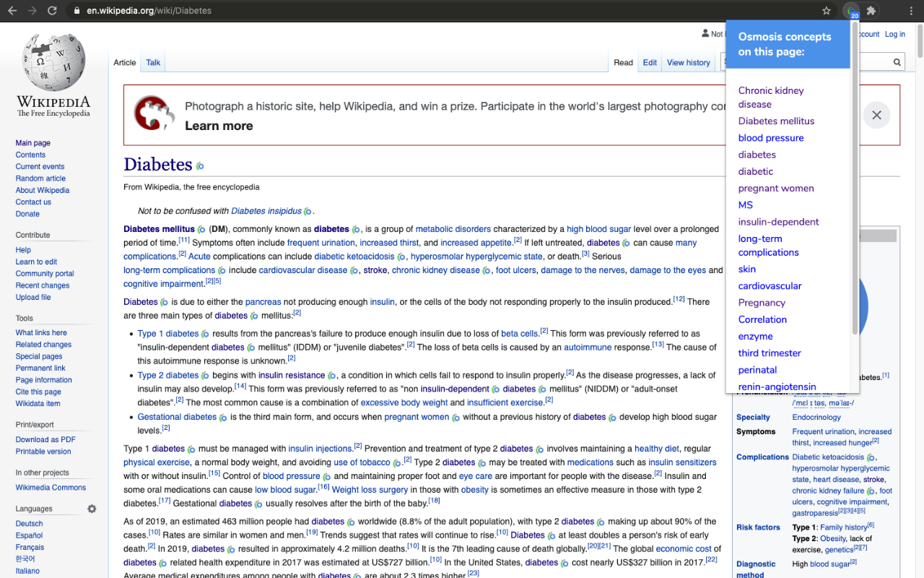
Task: Open the insulin sensitizers link
Action: [x=682, y=462]
